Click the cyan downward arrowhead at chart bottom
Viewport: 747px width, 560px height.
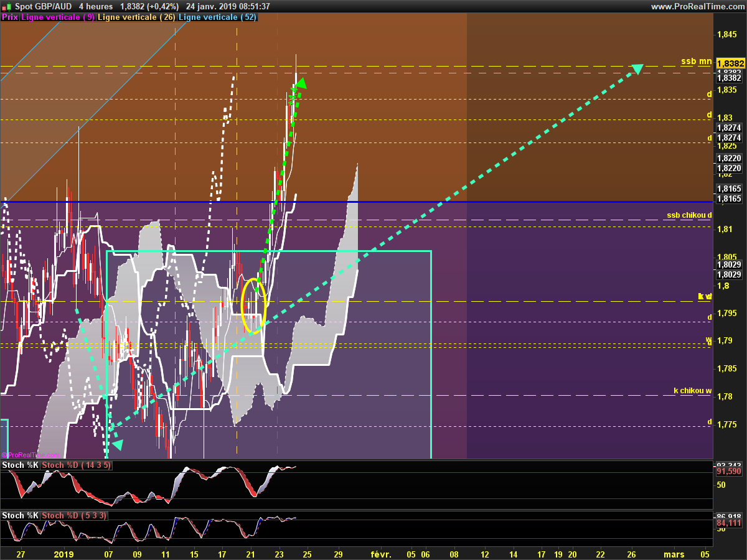click(x=116, y=444)
